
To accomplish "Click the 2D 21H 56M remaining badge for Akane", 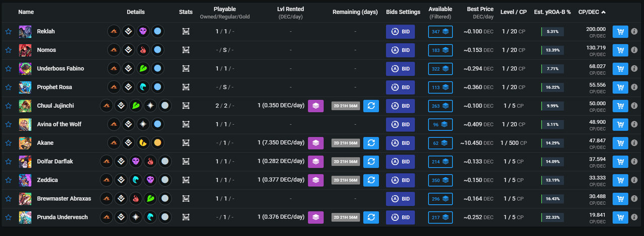I will point(345,143).
